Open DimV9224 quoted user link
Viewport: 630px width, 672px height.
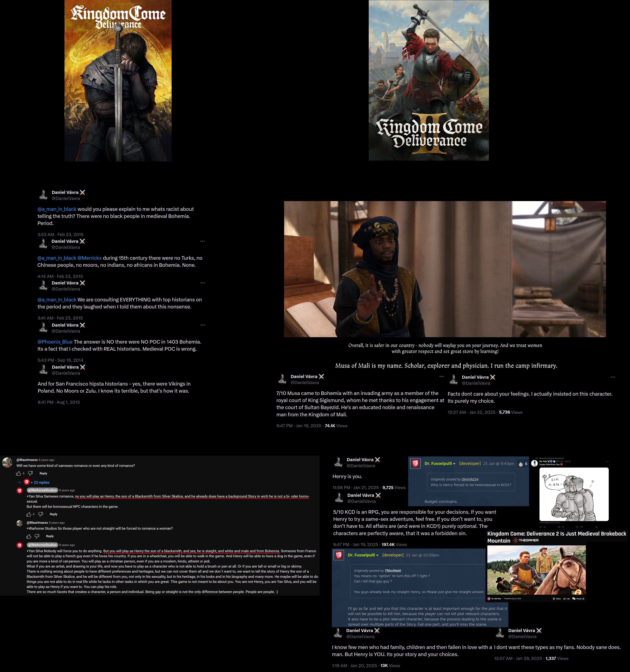[x=470, y=479]
